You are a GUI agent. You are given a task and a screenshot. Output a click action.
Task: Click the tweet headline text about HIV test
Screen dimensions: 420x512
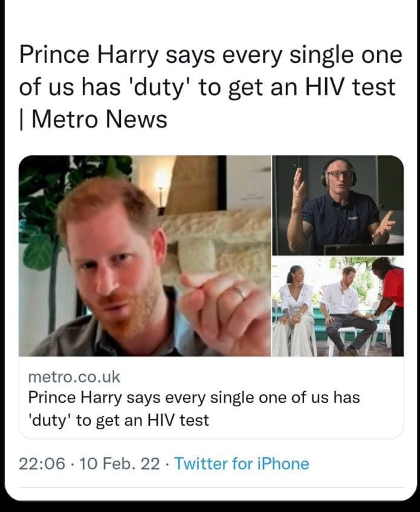210,86
